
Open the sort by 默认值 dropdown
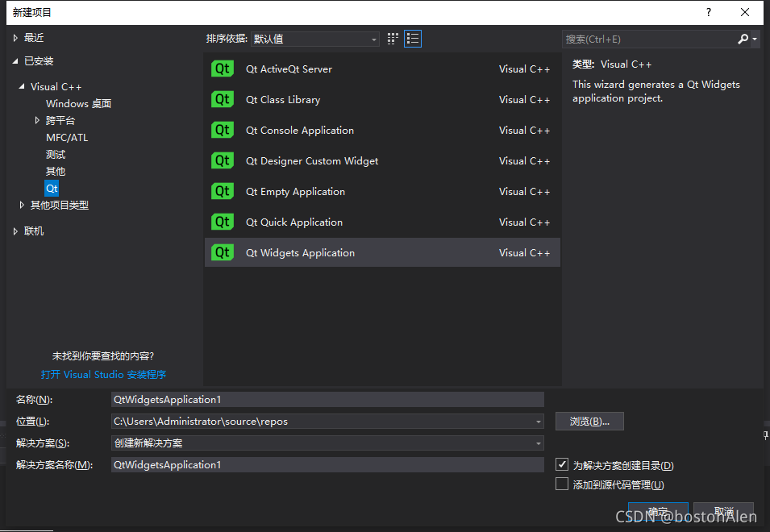click(314, 39)
